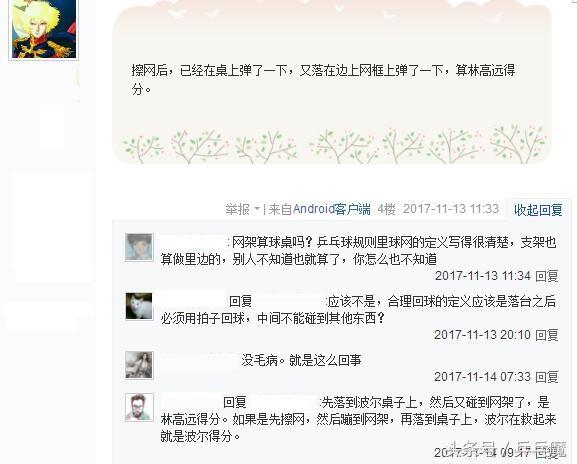The height and width of the screenshot is (464, 577).
Task: Click the main post text about 擦网后
Action: coord(323,79)
